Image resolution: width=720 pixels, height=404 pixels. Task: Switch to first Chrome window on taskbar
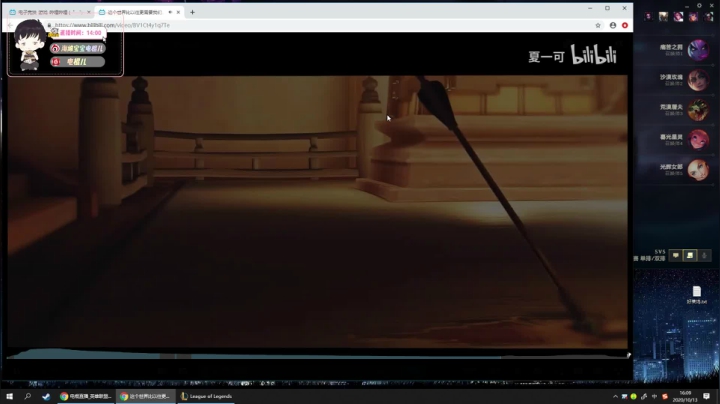pos(85,396)
